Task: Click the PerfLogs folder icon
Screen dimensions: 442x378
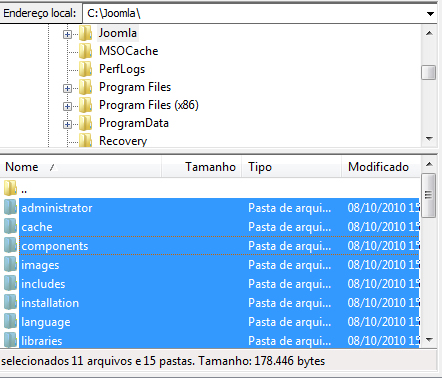Action: tap(85, 69)
